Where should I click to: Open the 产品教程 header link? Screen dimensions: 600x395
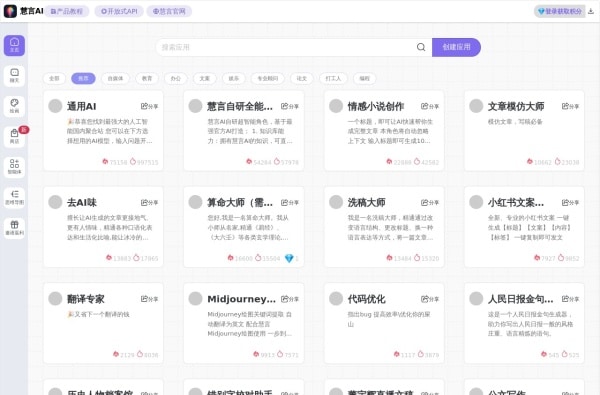pyautogui.click(x=67, y=11)
